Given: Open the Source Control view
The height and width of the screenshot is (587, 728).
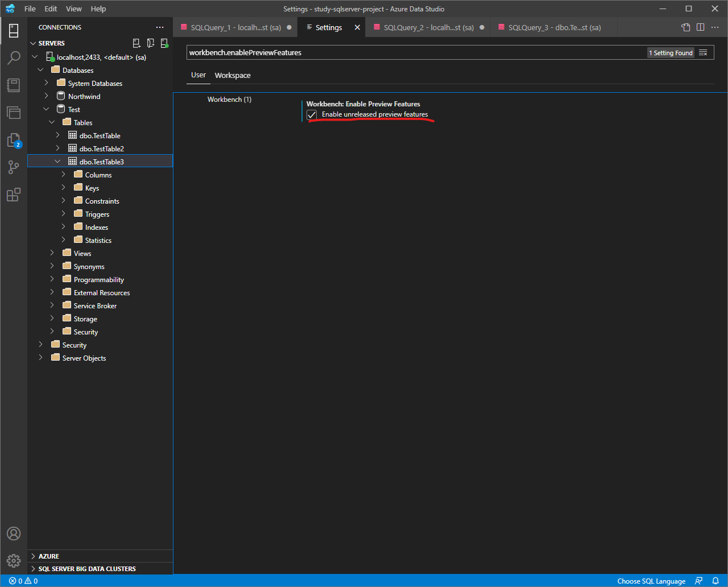Looking at the screenshot, I should [14, 167].
